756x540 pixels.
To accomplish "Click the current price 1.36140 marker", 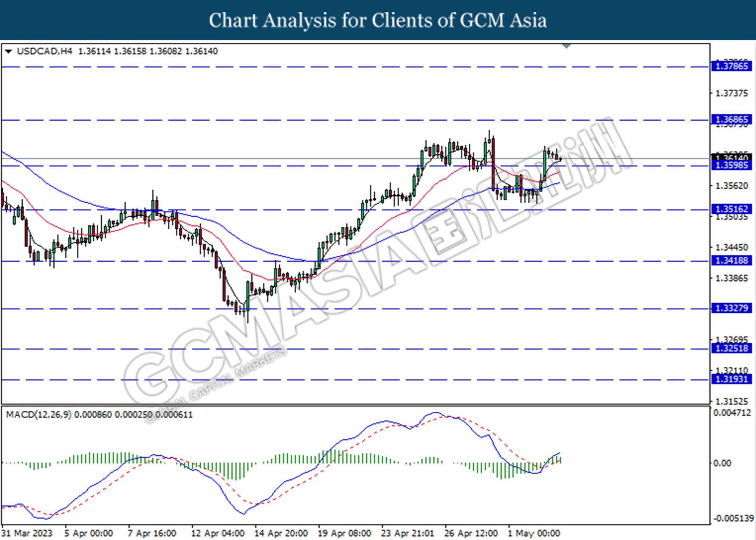I will point(731,157).
